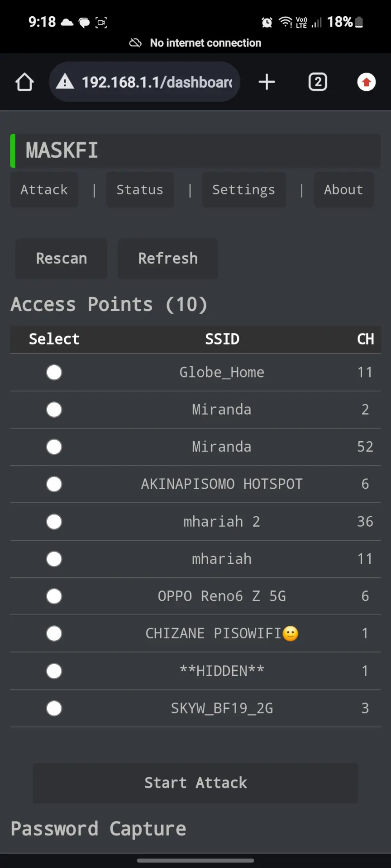Tap the browser home icon
The height and width of the screenshot is (868, 391).
[x=24, y=82]
